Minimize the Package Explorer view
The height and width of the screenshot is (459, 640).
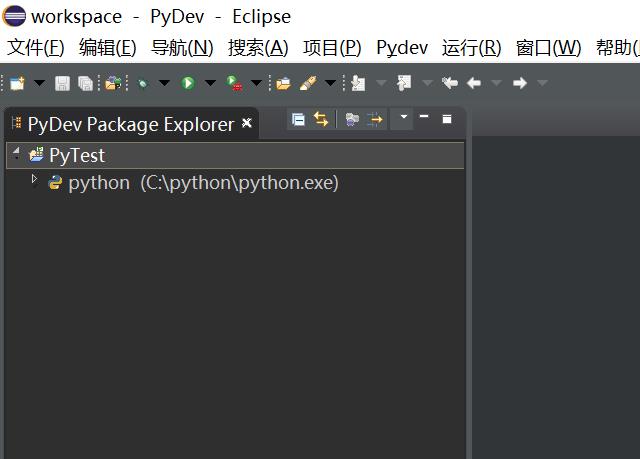(x=424, y=117)
